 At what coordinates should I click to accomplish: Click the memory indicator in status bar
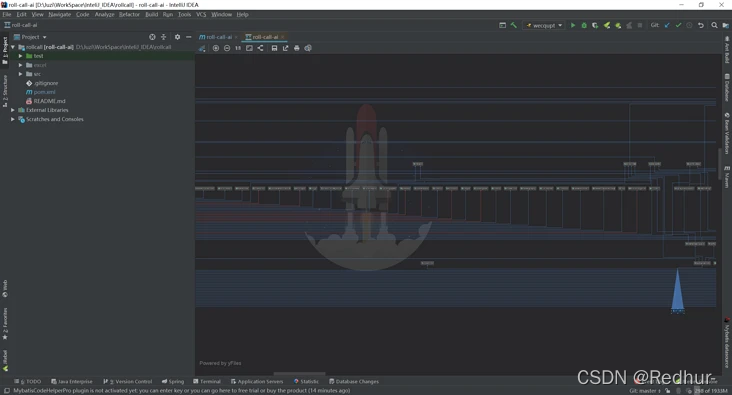pos(711,391)
